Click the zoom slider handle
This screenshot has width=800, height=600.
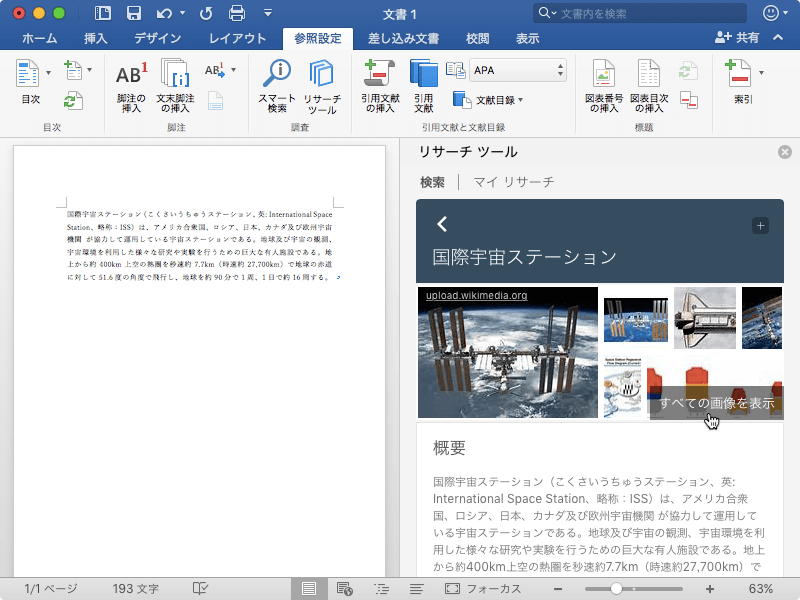pos(616,589)
